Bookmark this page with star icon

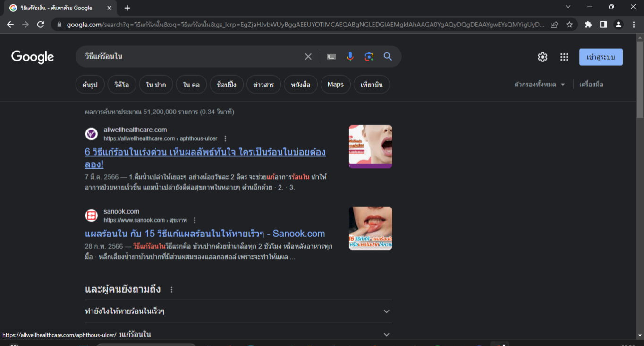(569, 25)
